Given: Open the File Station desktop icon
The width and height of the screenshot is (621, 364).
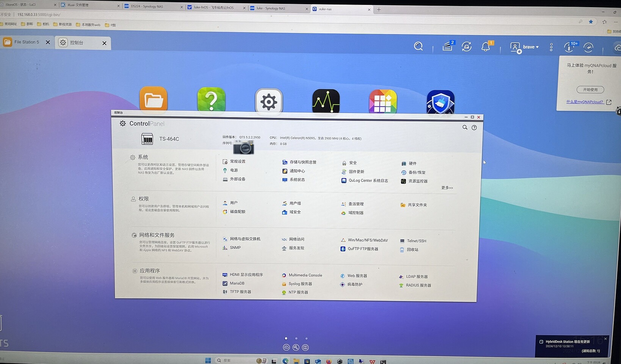Looking at the screenshot, I should [154, 100].
